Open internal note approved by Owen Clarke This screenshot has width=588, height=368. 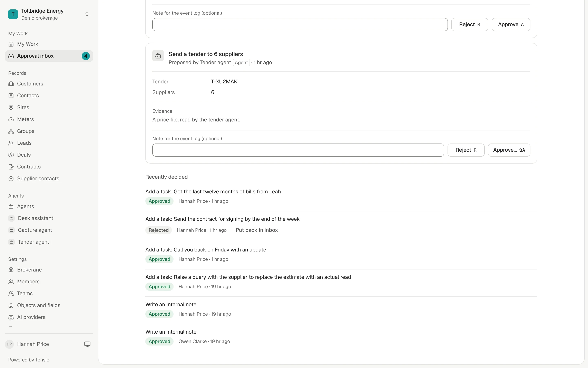point(171,332)
